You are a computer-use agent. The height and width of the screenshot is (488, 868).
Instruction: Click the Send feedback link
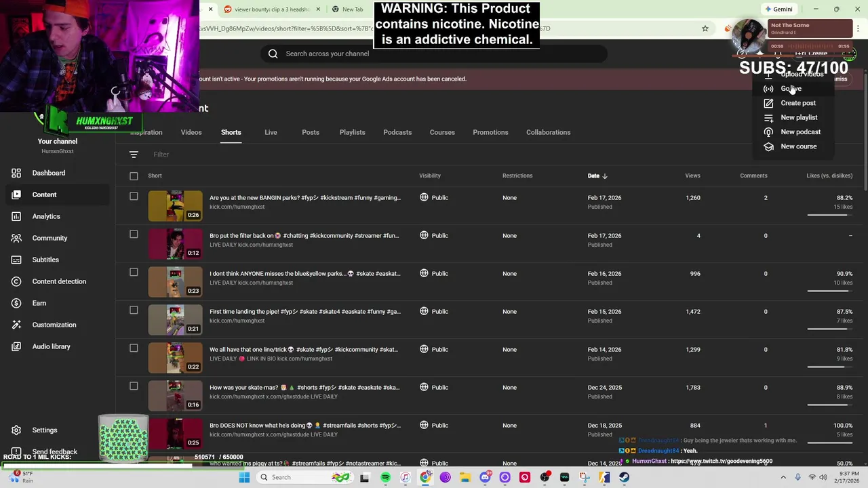coord(54,452)
